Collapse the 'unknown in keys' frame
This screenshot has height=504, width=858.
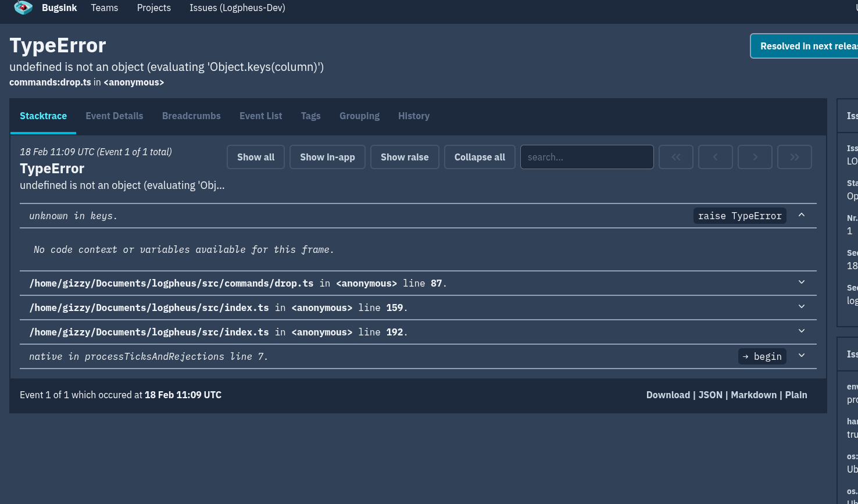tap(802, 215)
